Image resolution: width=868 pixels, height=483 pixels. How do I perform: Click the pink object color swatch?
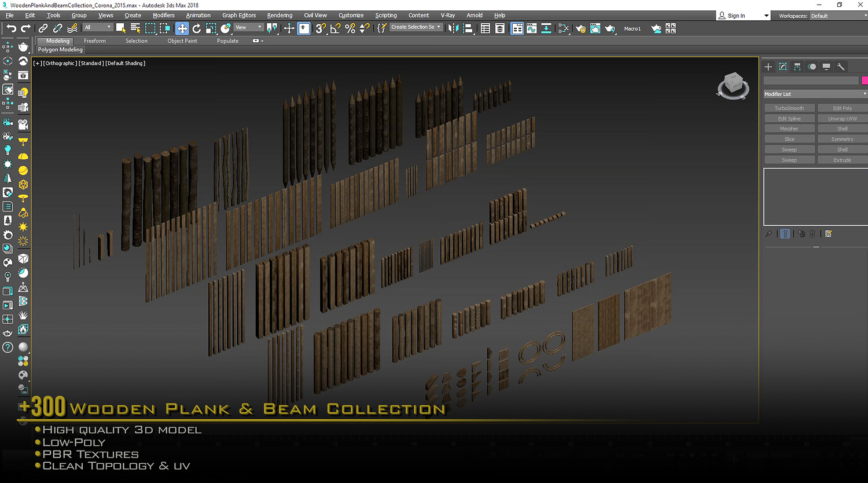click(x=865, y=80)
